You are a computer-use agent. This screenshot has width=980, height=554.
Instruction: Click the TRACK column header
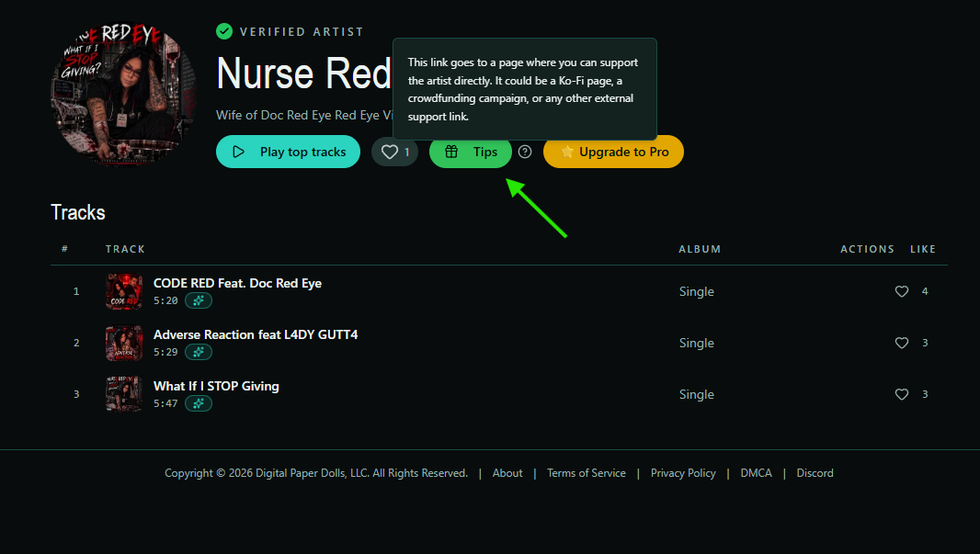pyautogui.click(x=125, y=249)
